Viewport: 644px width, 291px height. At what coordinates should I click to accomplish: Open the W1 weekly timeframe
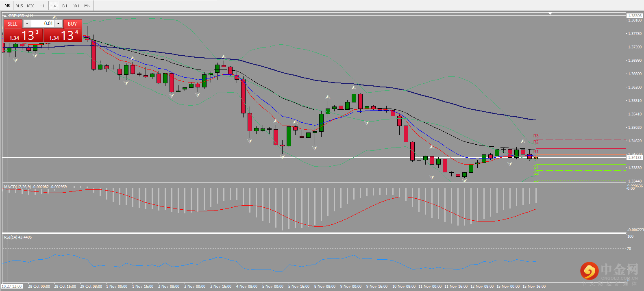(76, 6)
